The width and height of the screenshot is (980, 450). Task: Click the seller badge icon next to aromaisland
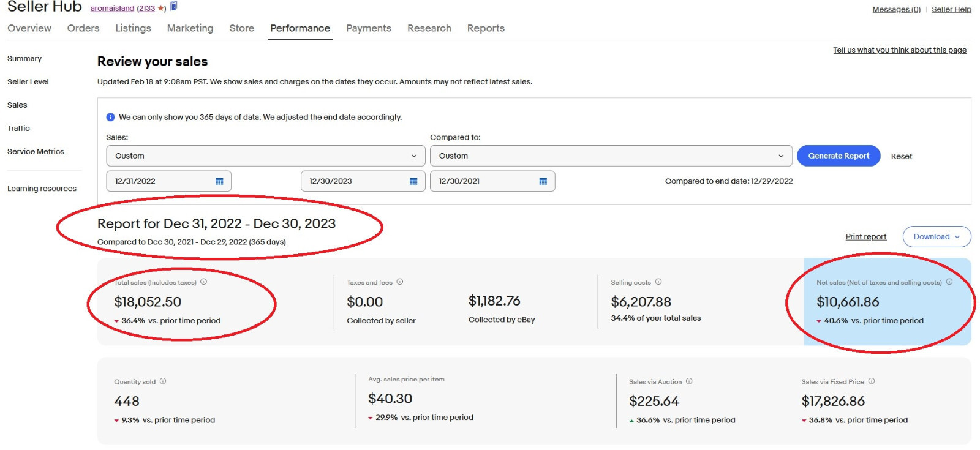pos(174,7)
